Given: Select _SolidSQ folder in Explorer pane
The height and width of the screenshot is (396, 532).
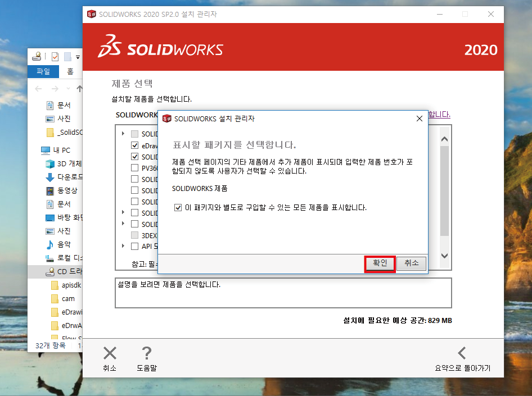Looking at the screenshot, I should tap(64, 132).
